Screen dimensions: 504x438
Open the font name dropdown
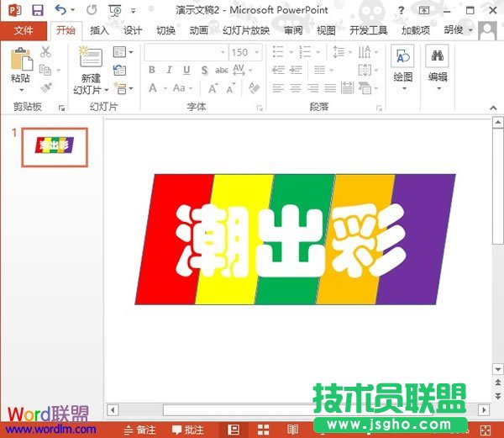(x=223, y=52)
